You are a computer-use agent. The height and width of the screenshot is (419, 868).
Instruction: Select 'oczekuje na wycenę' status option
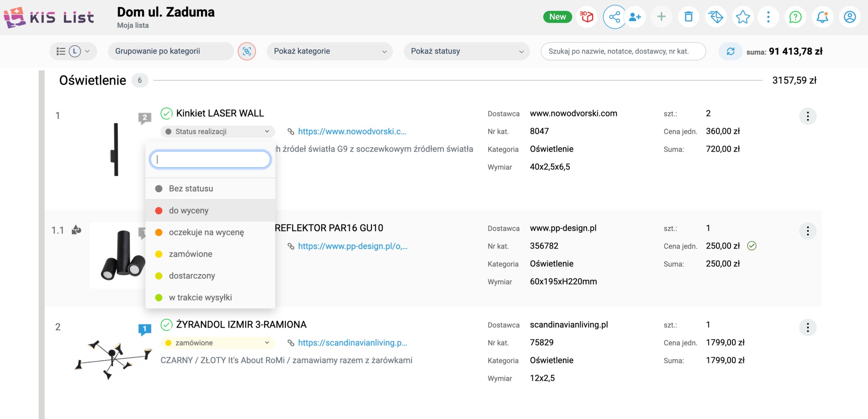[x=206, y=232]
